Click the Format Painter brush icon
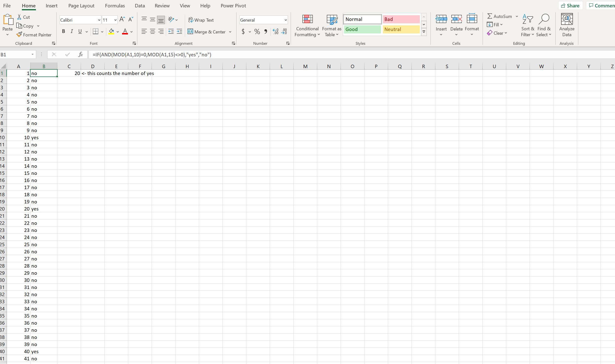Viewport: 615px width, 364px height. 19,35
